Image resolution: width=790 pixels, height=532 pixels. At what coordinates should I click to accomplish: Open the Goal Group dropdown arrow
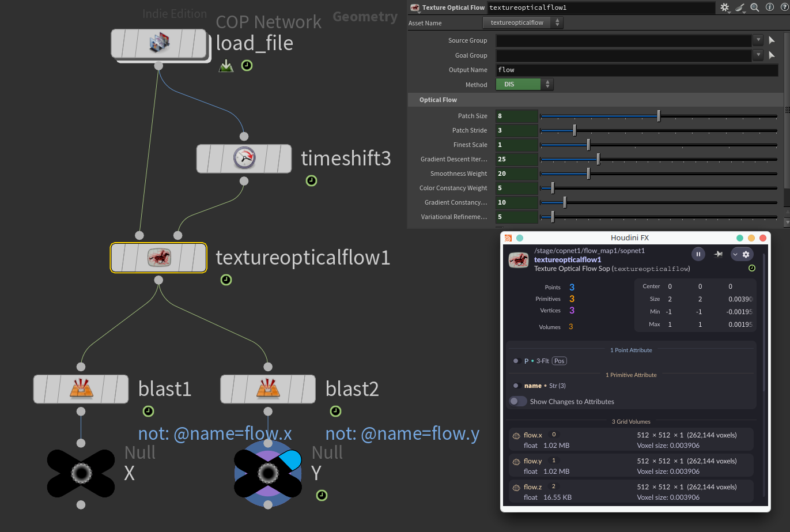click(758, 55)
